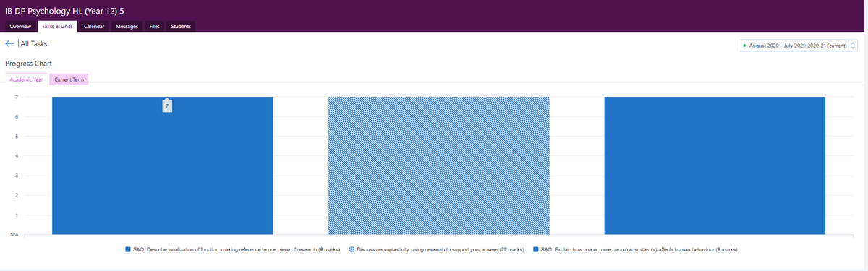Open the Overview tab
Viewport: 868px width, 271px height.
point(20,27)
